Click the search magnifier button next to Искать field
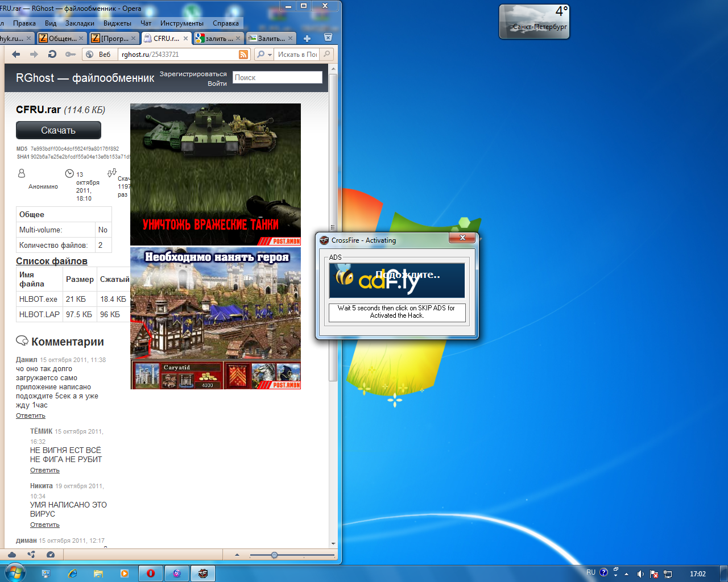728x582 pixels. click(x=326, y=54)
